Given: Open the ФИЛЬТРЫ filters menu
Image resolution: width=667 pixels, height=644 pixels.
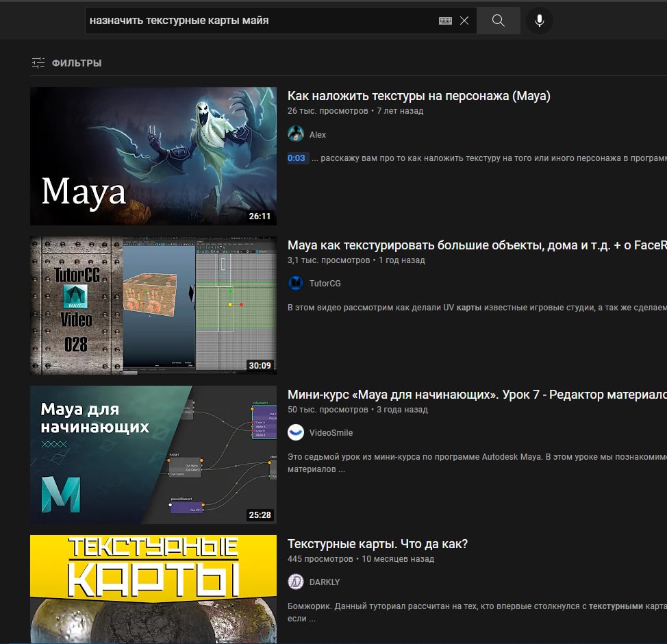Looking at the screenshot, I should point(67,63).
